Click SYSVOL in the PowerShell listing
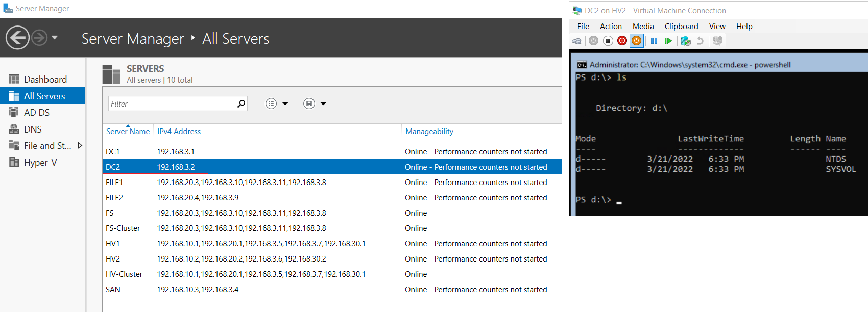The image size is (868, 312). coord(841,169)
